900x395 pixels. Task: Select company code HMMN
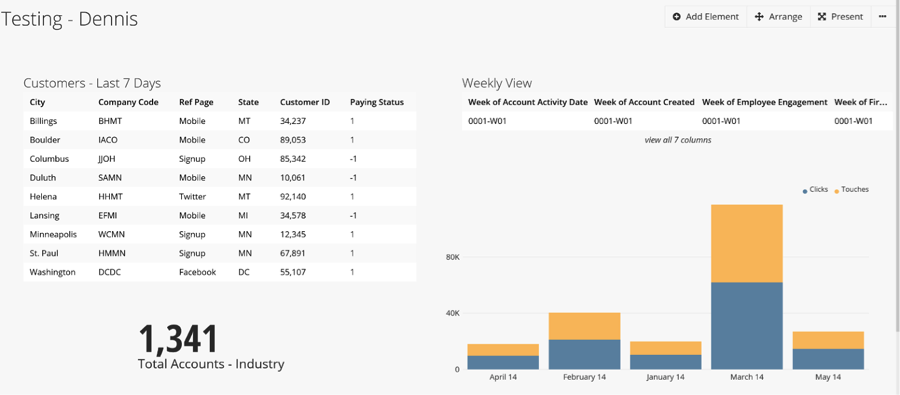click(111, 253)
